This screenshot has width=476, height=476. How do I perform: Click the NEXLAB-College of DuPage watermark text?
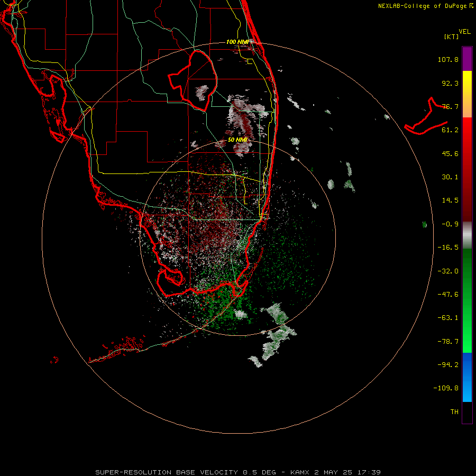(425, 6)
